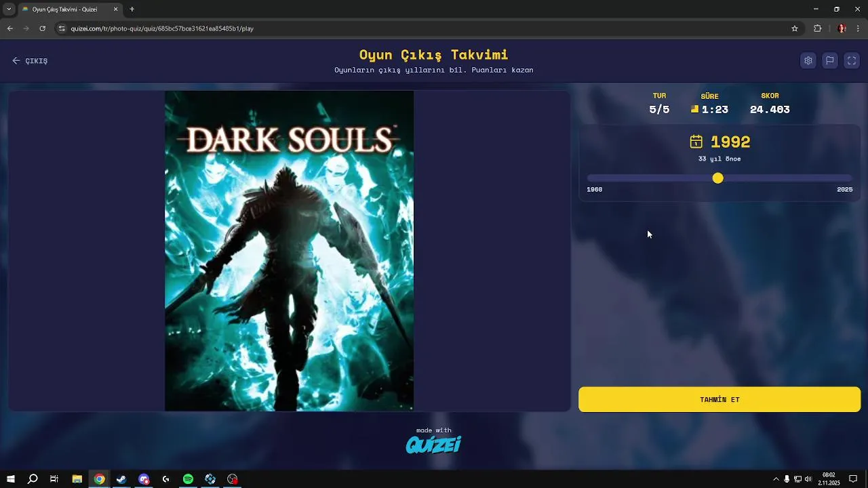
Task: Open Chrome three-dot menu
Action: pos(858,28)
